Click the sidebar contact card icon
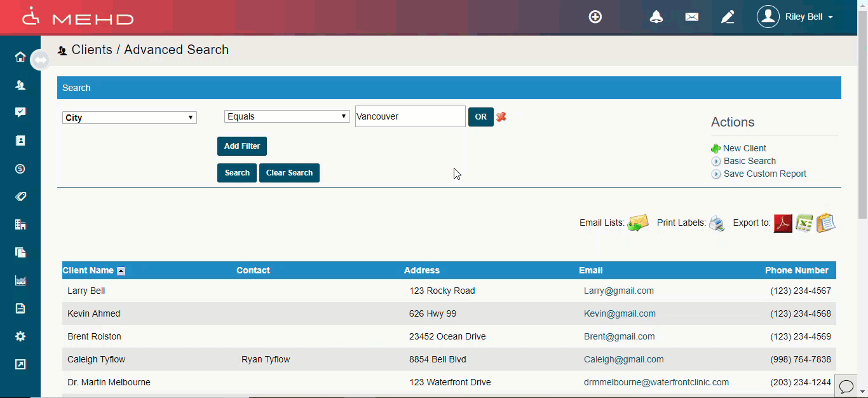The height and width of the screenshot is (398, 868). (20, 141)
